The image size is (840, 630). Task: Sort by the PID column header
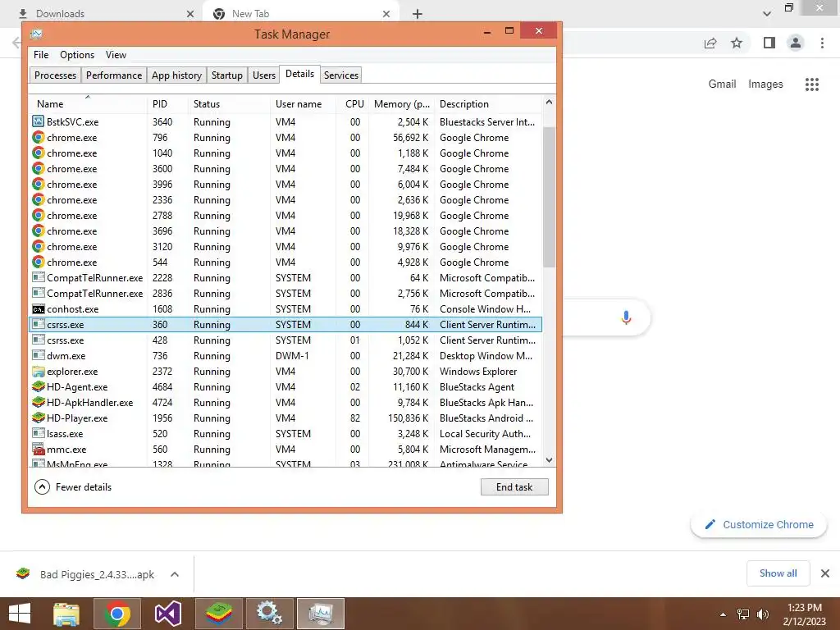click(167, 104)
